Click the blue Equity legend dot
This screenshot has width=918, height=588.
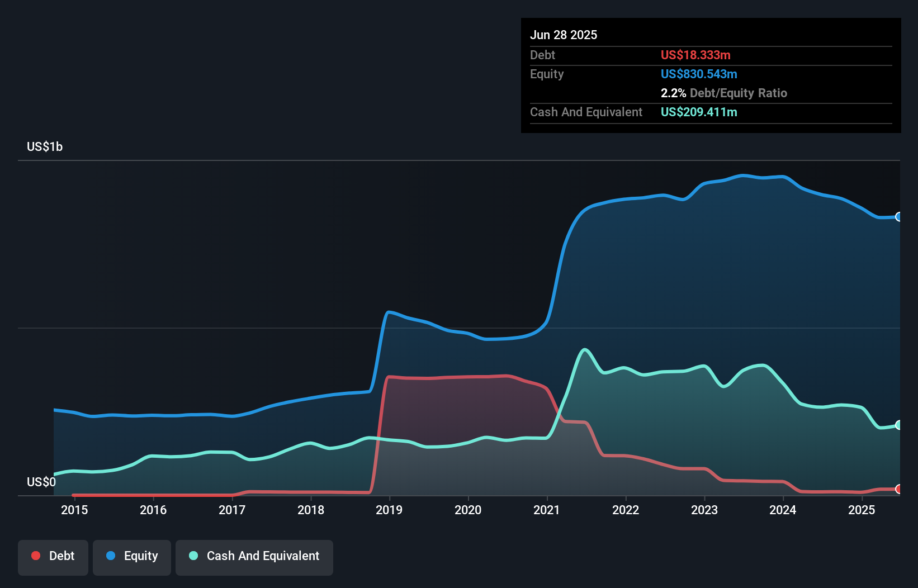[x=111, y=556]
